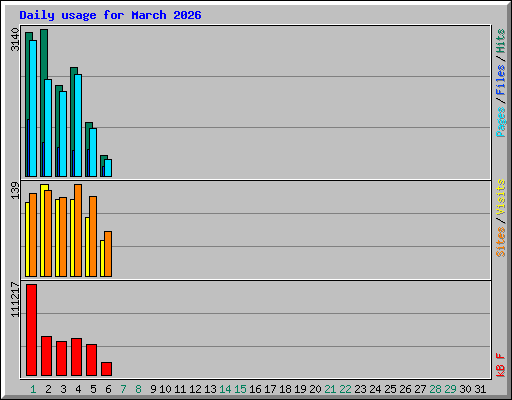Viewport: 512px width, 400px height.
Task: Click the red KB bar for day 1
Action: pos(31,330)
